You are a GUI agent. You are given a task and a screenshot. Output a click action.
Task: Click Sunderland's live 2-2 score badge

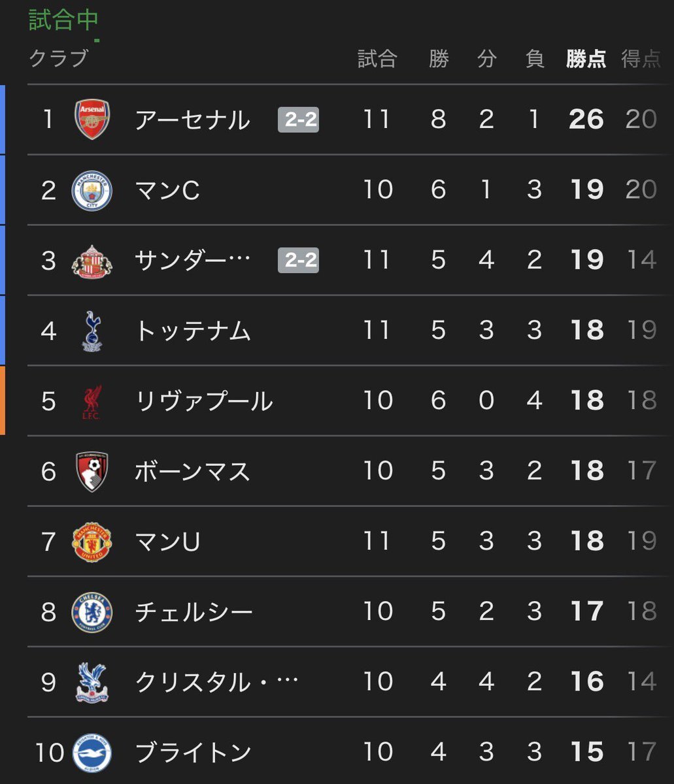[x=299, y=261]
